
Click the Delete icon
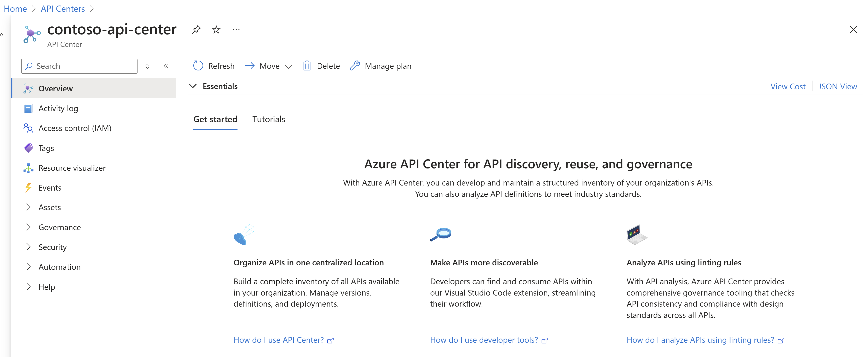pyautogui.click(x=306, y=66)
